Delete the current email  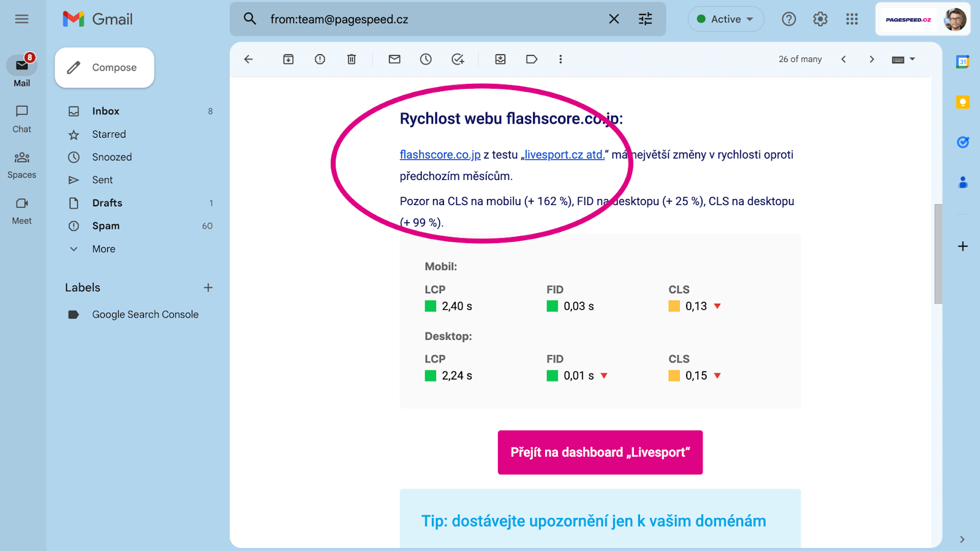[x=351, y=59]
